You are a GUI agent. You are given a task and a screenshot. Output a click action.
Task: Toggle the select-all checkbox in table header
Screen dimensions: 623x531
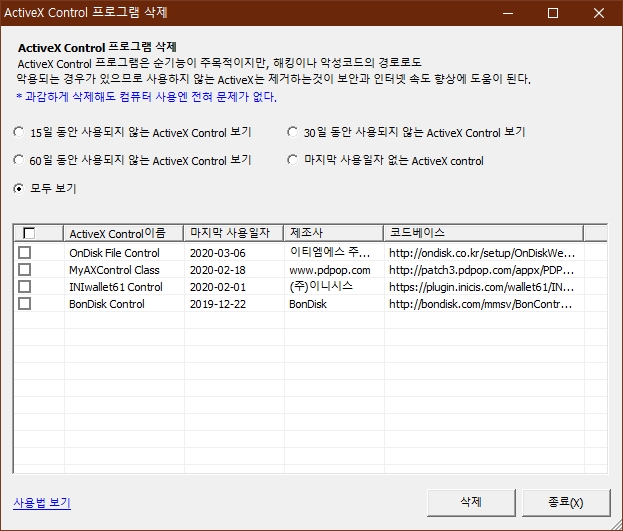[29, 233]
